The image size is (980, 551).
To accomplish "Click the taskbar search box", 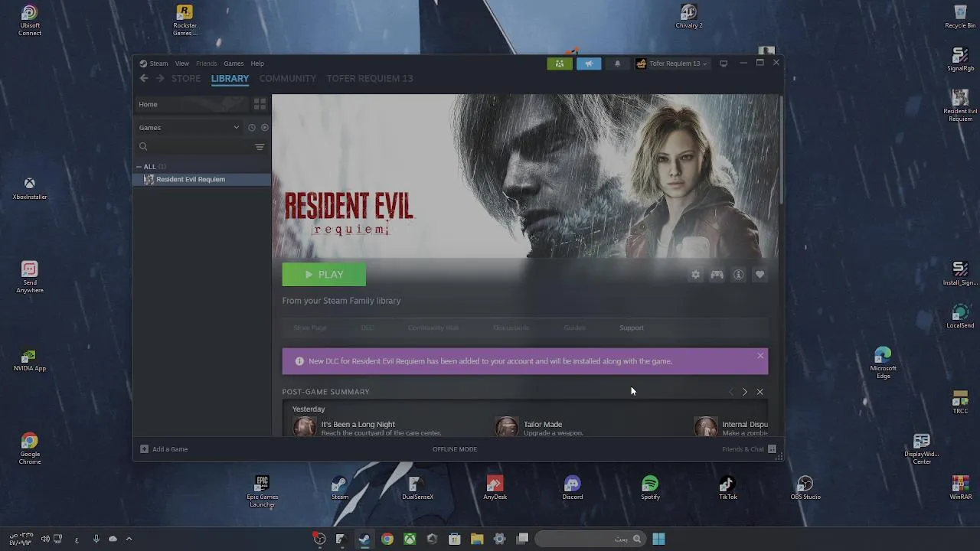I will [590, 539].
